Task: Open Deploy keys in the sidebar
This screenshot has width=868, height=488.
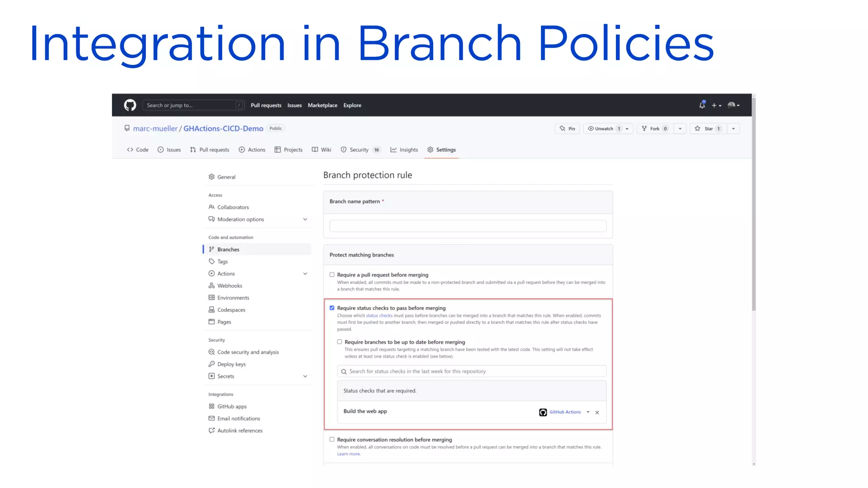Action: point(231,364)
